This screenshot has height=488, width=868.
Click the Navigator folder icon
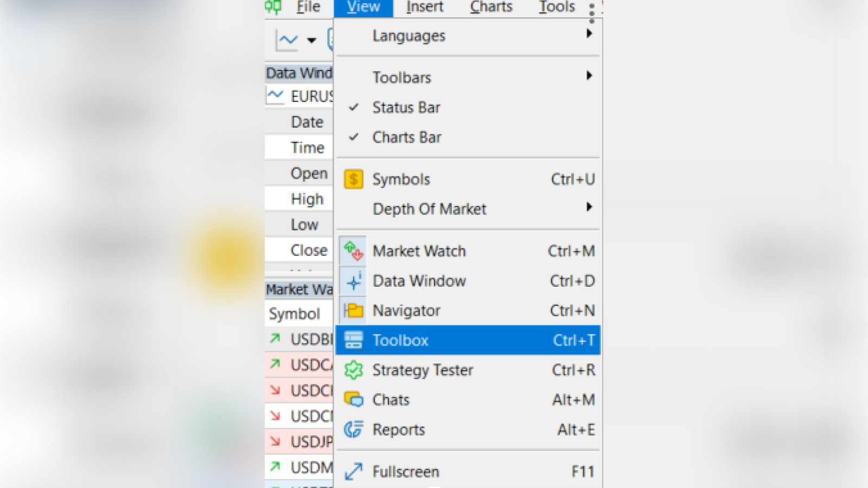point(354,311)
